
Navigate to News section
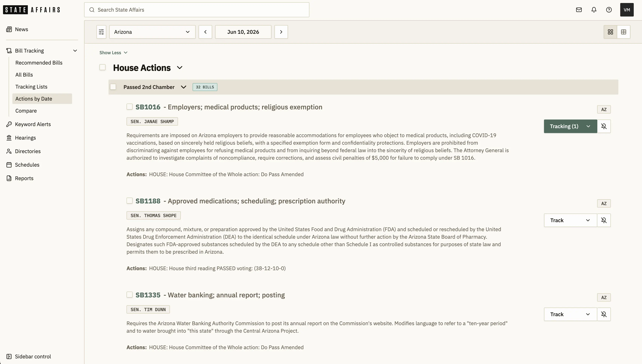tap(22, 29)
